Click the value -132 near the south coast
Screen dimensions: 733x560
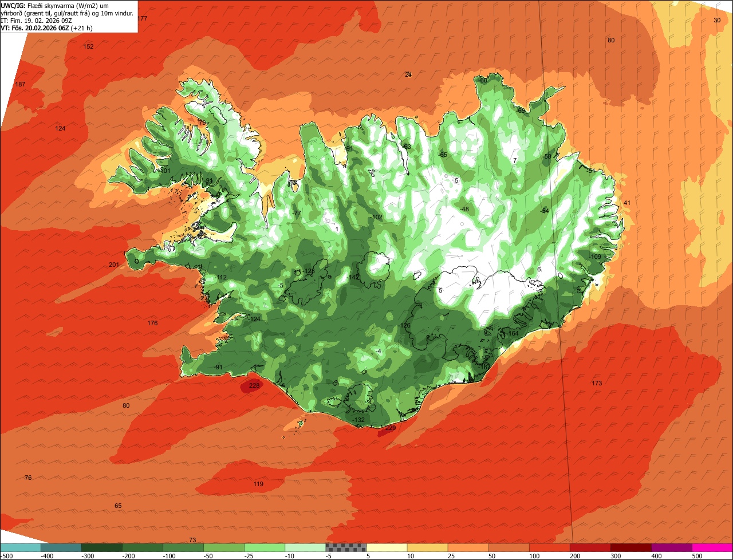click(x=358, y=420)
